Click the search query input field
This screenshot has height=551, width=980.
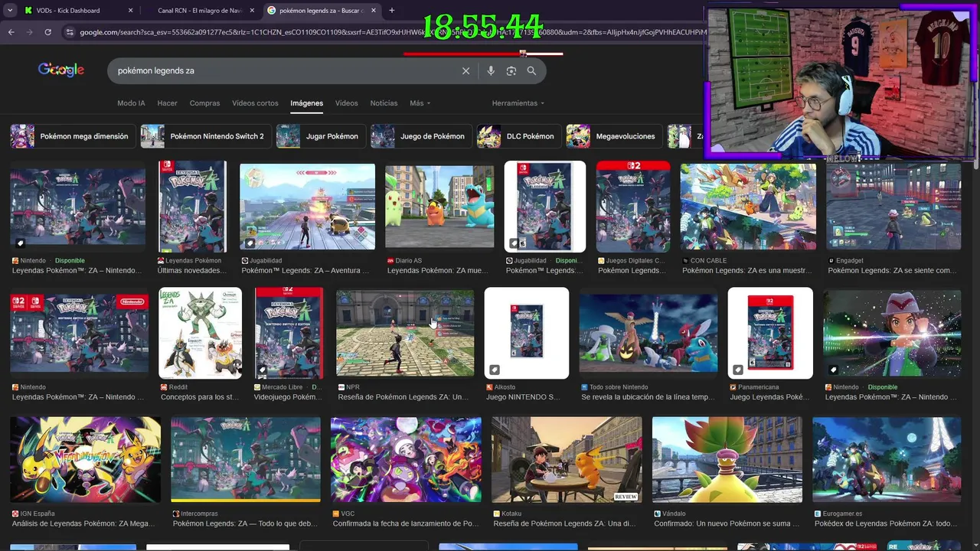283,70
